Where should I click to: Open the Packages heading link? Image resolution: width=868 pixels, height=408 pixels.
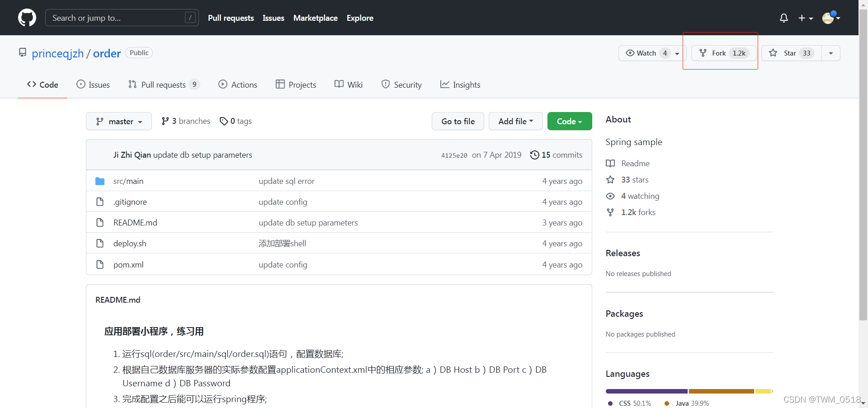pos(624,314)
